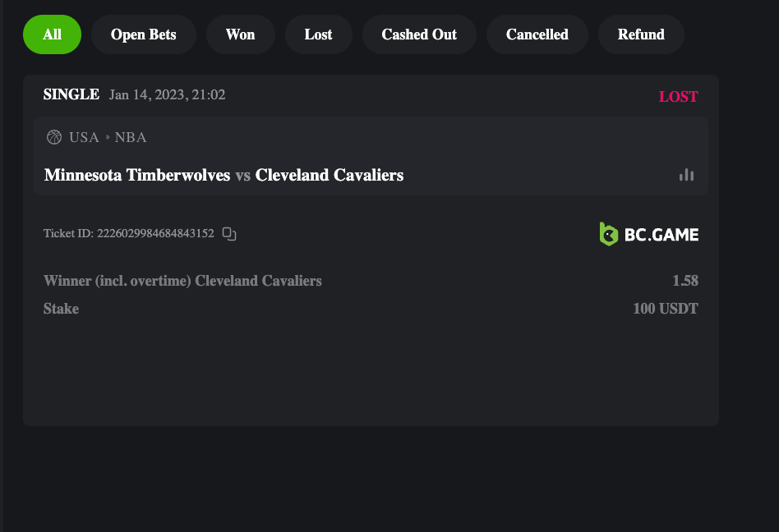Click Minnesota Timberwolves in the match title

point(137,175)
